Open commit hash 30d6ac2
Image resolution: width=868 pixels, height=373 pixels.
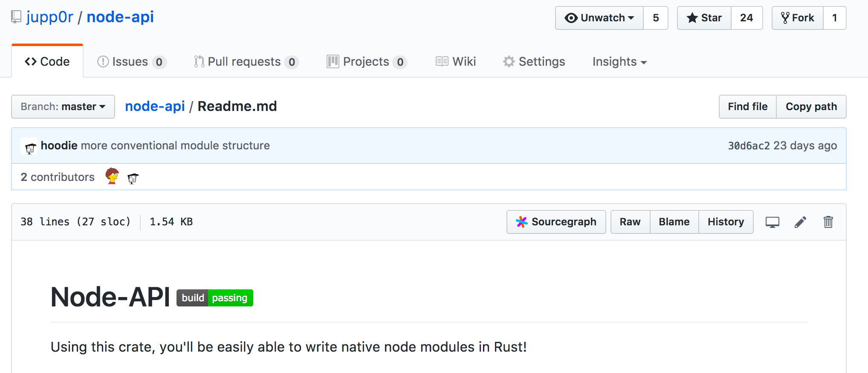point(749,146)
